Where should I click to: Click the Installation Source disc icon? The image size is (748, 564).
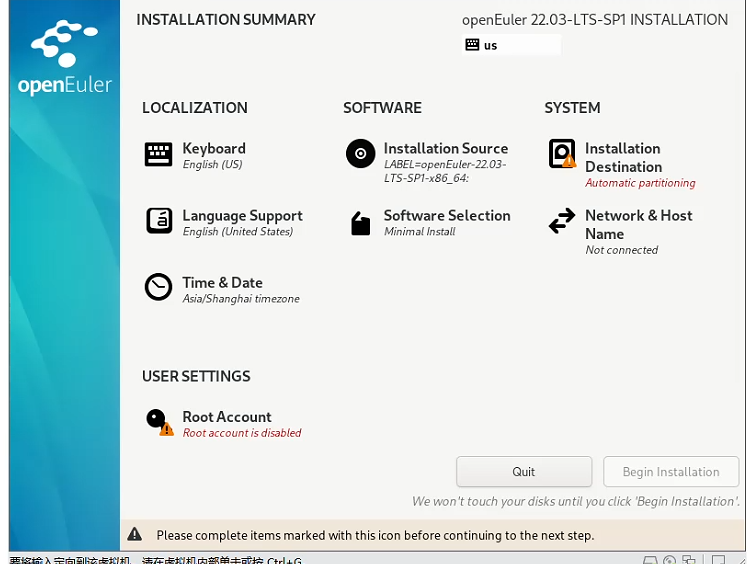tap(361, 154)
